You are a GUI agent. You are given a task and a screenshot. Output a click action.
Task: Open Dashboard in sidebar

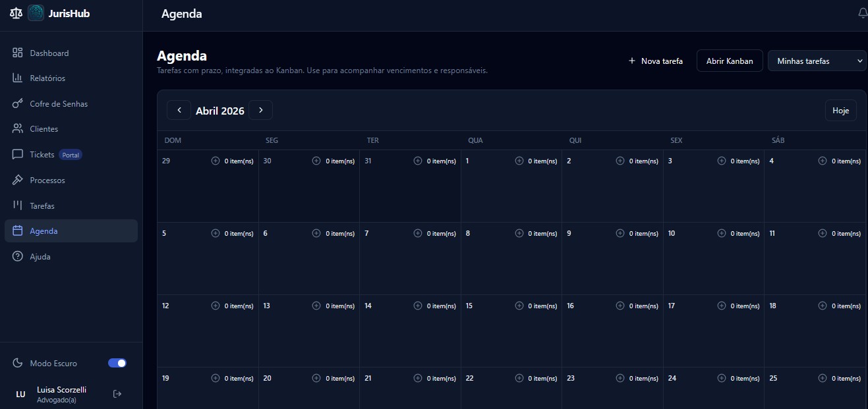point(71,53)
